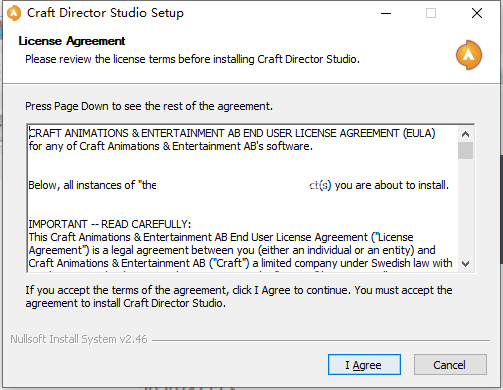503x390 pixels.
Task: Click the scroll up arrow in license box
Action: point(465,134)
